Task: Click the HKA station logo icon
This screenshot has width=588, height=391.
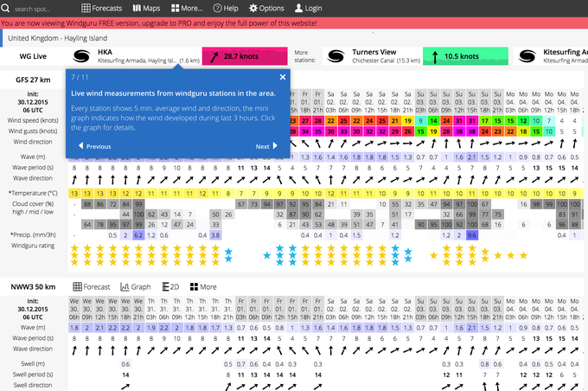Action: (81, 56)
